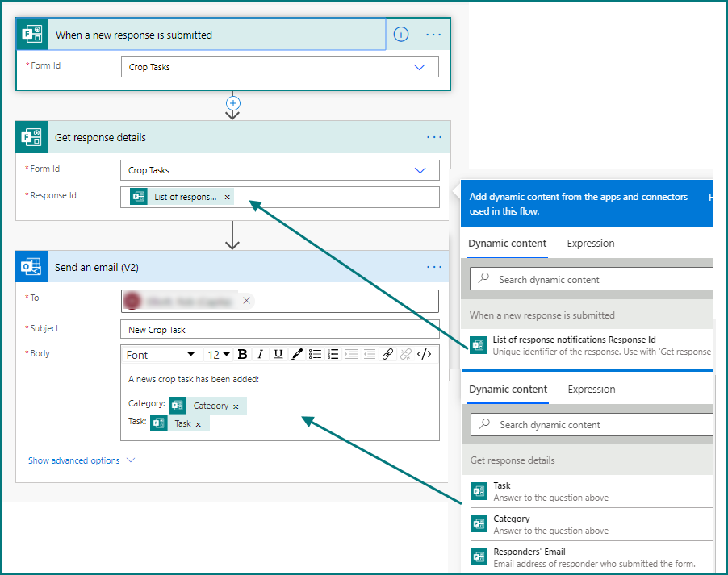Image resolution: width=728 pixels, height=575 pixels.
Task: Select upper Dynamic content tab
Action: 507,244
